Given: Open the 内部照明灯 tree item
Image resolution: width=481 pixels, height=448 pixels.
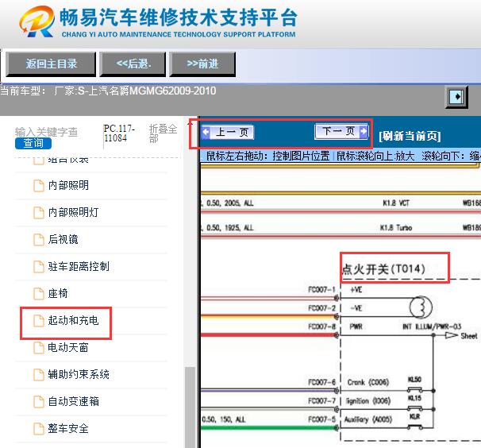Looking at the screenshot, I should click(73, 213).
